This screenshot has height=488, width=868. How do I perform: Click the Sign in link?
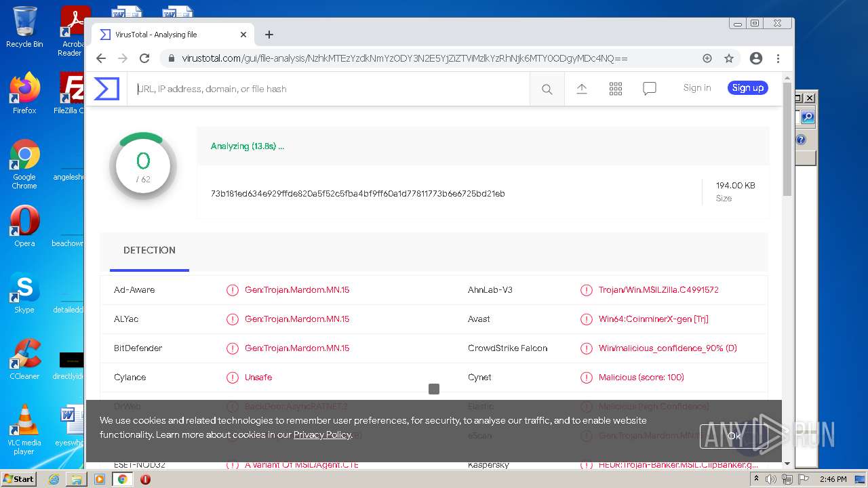(697, 87)
